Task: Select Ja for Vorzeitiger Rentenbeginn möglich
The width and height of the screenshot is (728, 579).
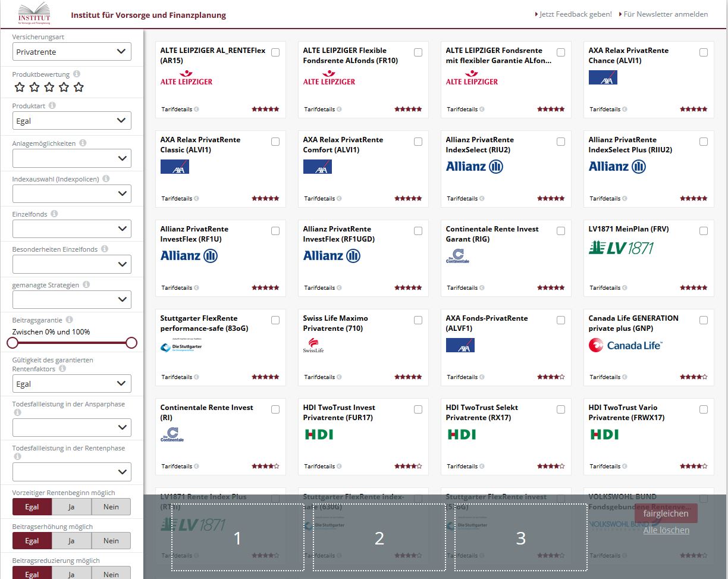Action: [71, 507]
